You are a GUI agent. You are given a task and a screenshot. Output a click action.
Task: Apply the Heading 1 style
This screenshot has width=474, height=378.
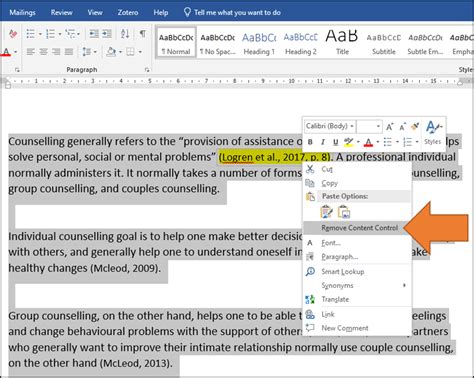click(x=259, y=43)
